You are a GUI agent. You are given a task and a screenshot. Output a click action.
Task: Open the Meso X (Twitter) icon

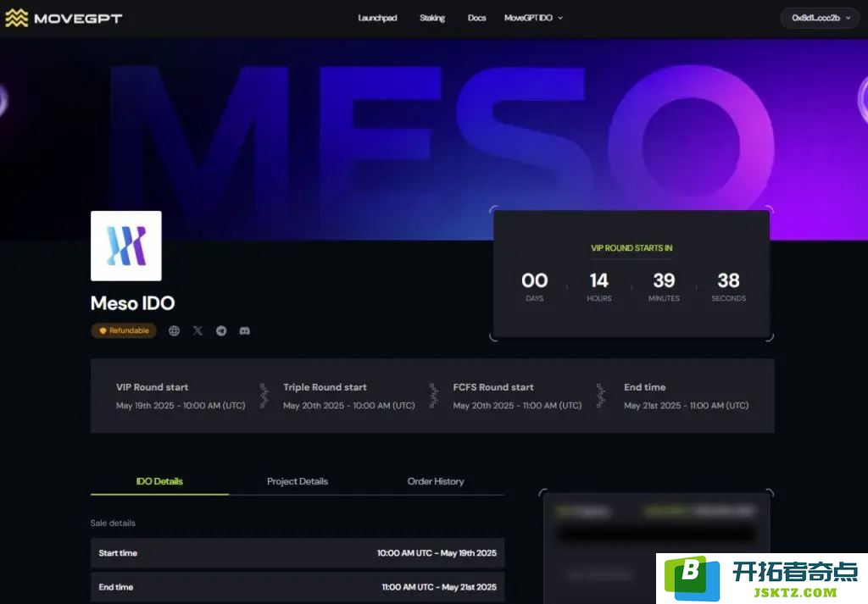[x=198, y=330]
